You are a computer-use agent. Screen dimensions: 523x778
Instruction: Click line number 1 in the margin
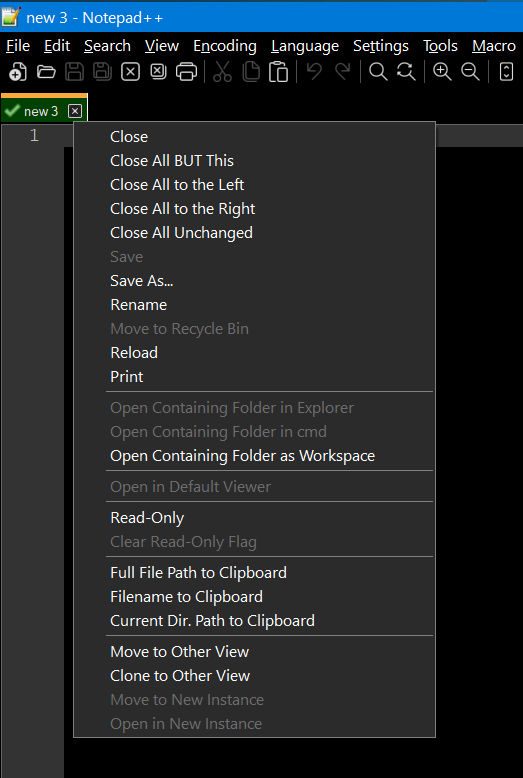pyautogui.click(x=34, y=135)
